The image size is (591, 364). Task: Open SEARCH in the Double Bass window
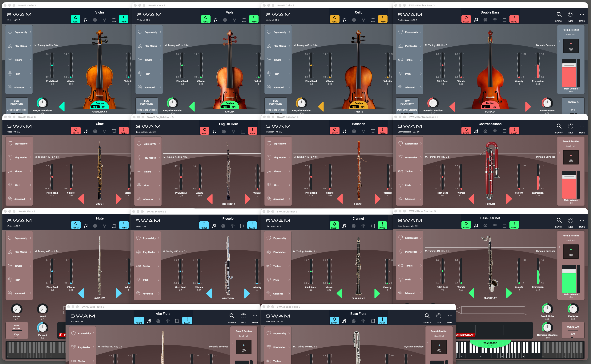click(559, 17)
